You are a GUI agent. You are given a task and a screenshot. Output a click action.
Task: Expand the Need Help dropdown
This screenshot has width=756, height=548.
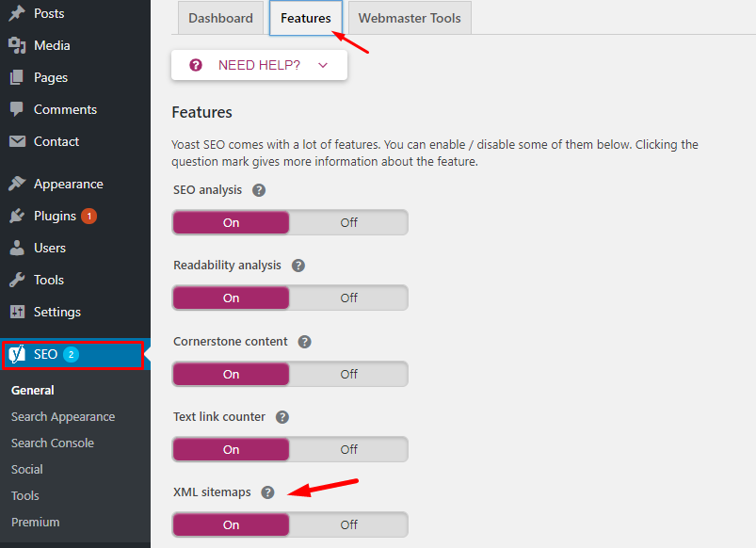click(x=259, y=65)
